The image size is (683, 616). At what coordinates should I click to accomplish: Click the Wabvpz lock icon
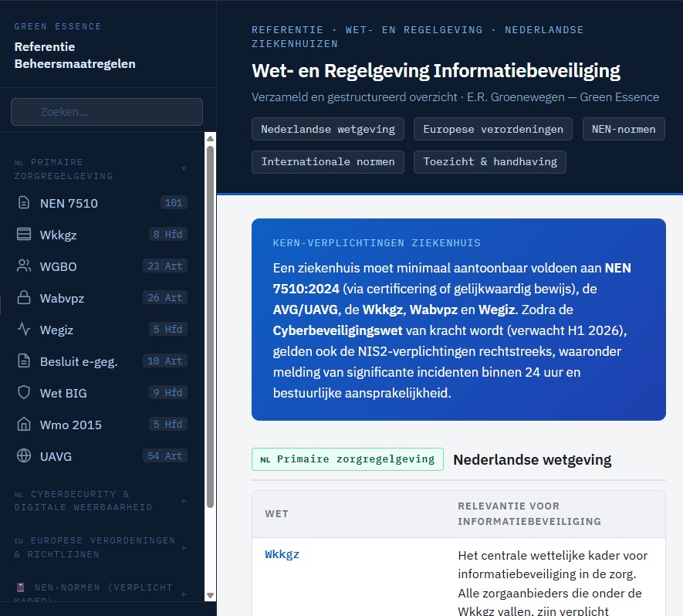(23, 297)
